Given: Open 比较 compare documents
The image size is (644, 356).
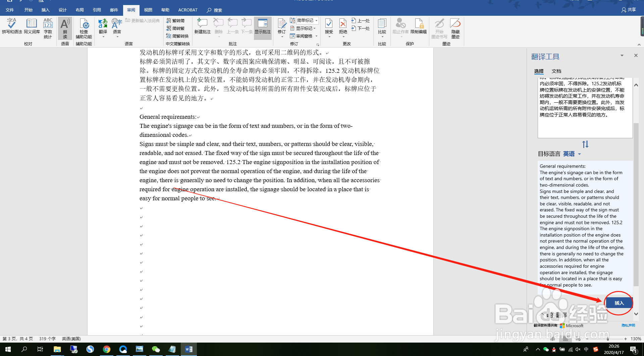Looking at the screenshot, I should [x=382, y=28].
